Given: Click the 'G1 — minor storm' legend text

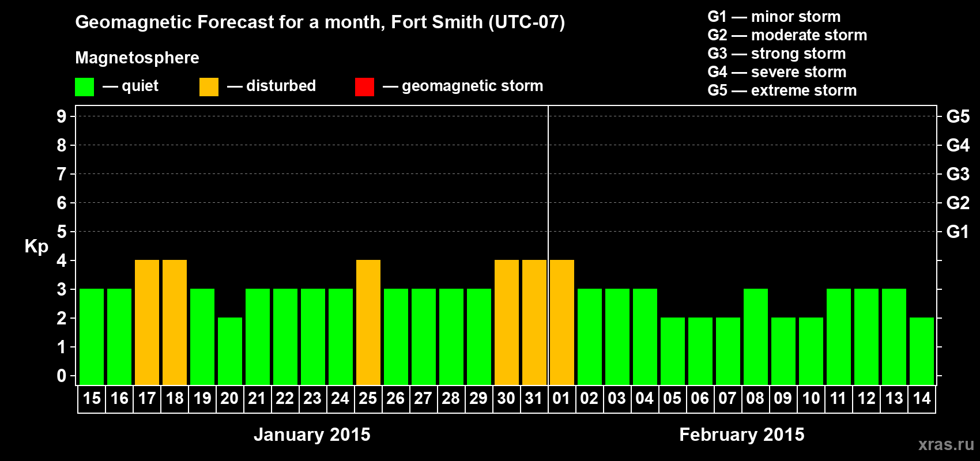Looking at the screenshot, I should click(x=774, y=17).
